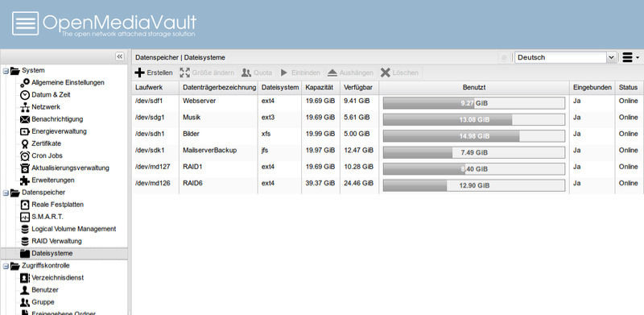Sort by Status column header
The height and width of the screenshot is (315, 644).
(x=630, y=88)
